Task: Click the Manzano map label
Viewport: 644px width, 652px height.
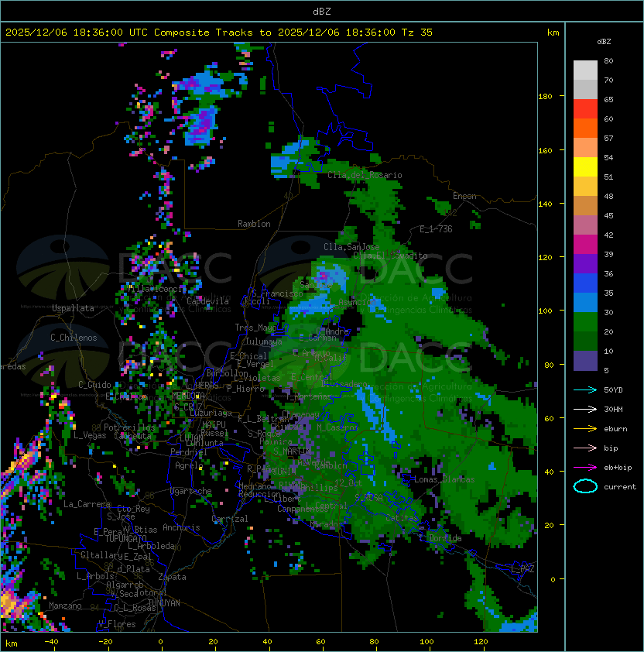Action: click(65, 606)
